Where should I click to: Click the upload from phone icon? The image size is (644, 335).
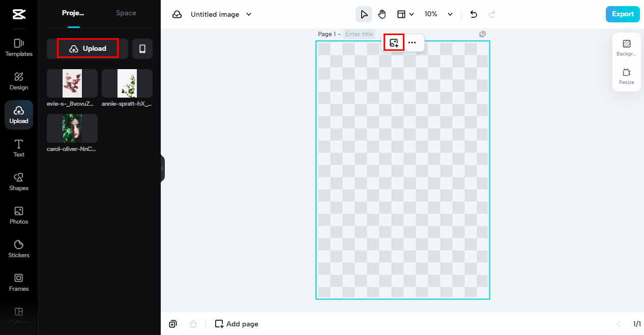[x=142, y=49]
